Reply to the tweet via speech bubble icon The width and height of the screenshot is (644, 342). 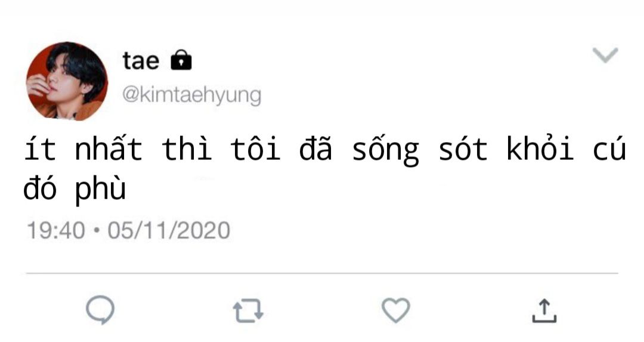pyautogui.click(x=100, y=310)
